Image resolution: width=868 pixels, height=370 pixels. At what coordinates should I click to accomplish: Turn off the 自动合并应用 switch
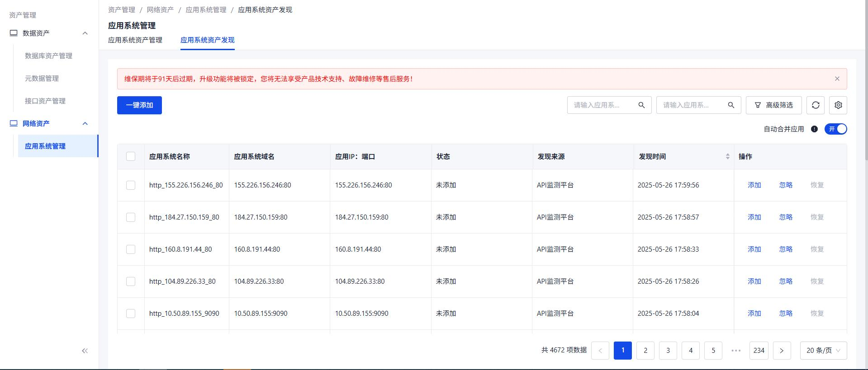pos(835,129)
